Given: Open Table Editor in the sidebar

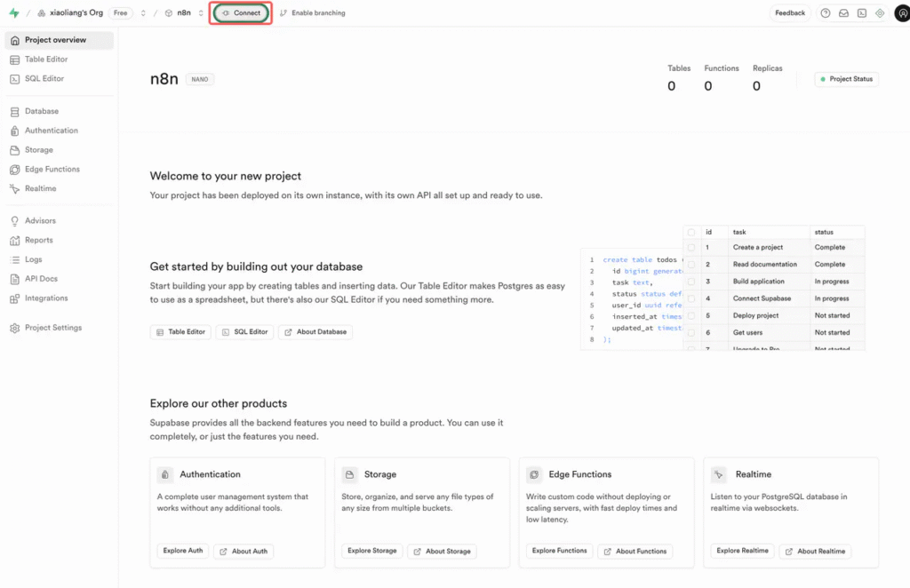Looking at the screenshot, I should [x=45, y=60].
